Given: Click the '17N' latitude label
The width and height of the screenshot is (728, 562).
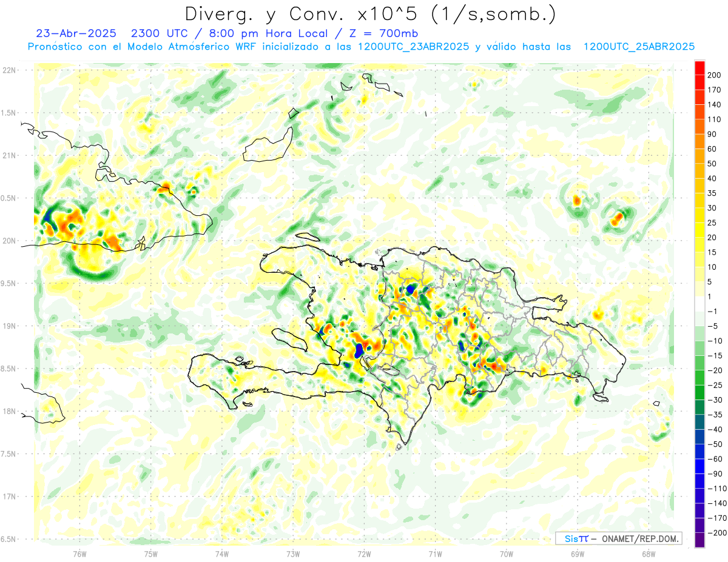Looking at the screenshot, I should (x=9, y=497).
